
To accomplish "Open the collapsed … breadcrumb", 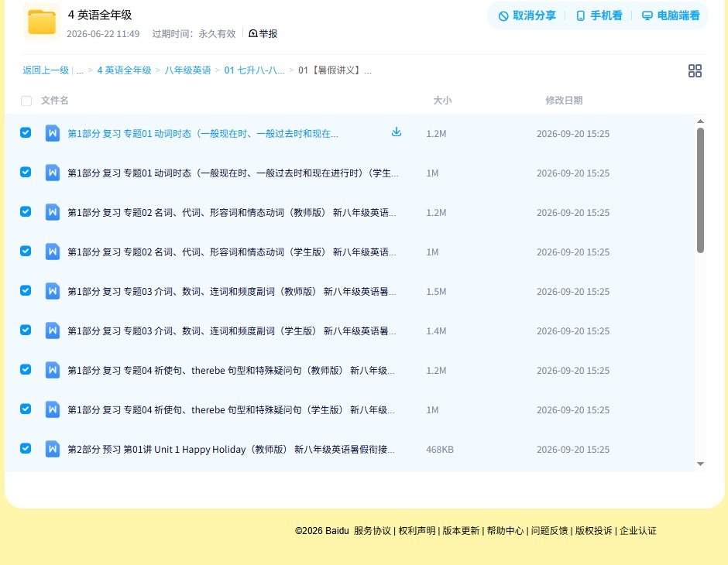I will click(80, 70).
